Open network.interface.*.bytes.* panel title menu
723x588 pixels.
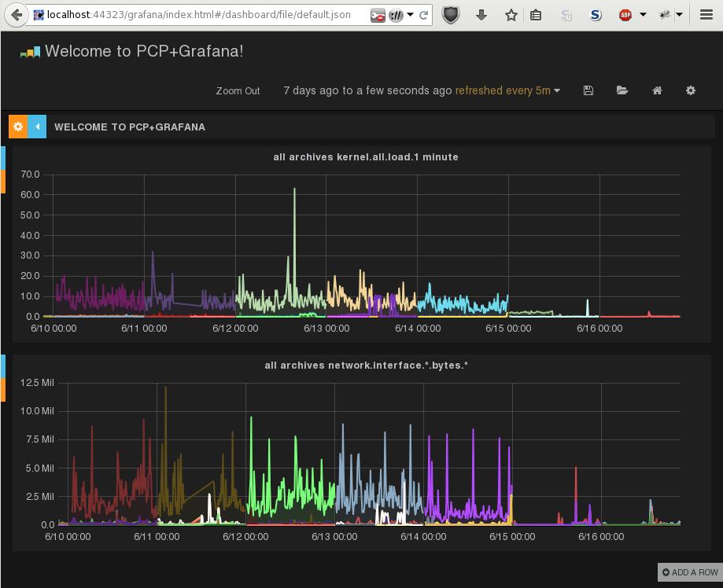click(x=366, y=366)
